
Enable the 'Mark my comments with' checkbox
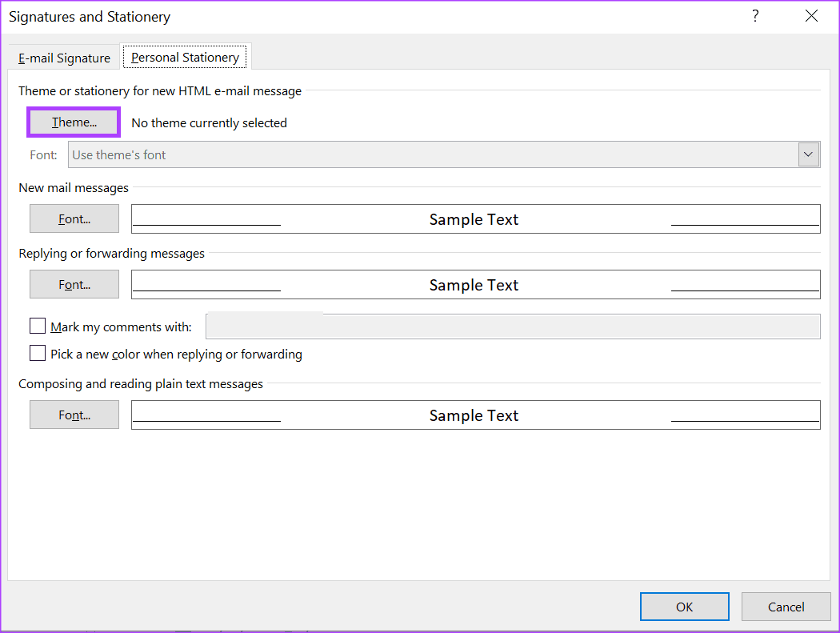click(x=38, y=326)
